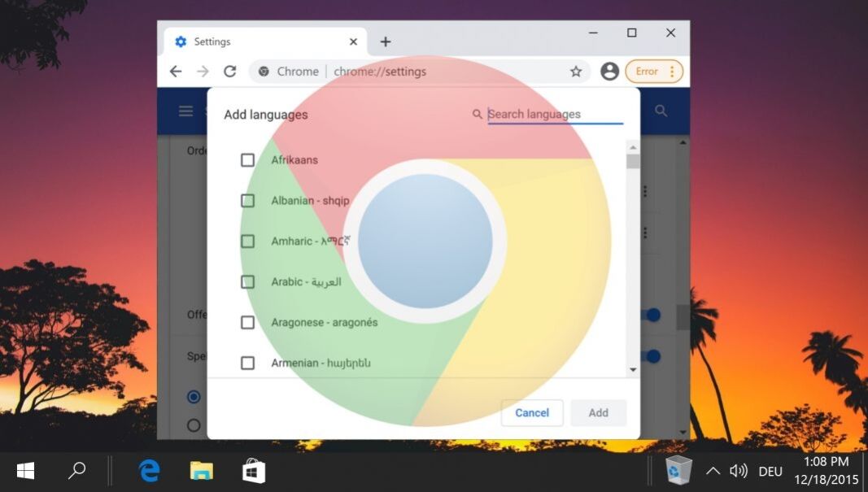The height and width of the screenshot is (492, 868).
Task: Click the browser forward arrow
Action: point(203,72)
